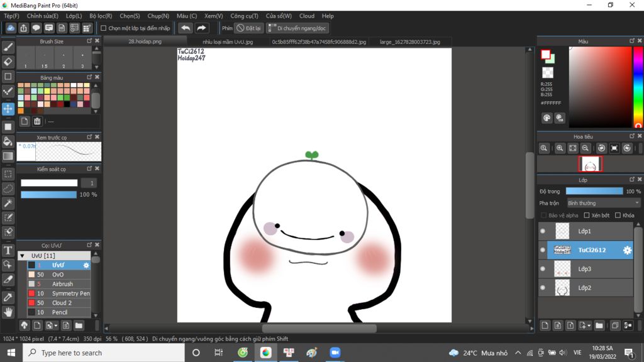Open the Tệp(F) menu
The image size is (644, 362).
coord(11,16)
